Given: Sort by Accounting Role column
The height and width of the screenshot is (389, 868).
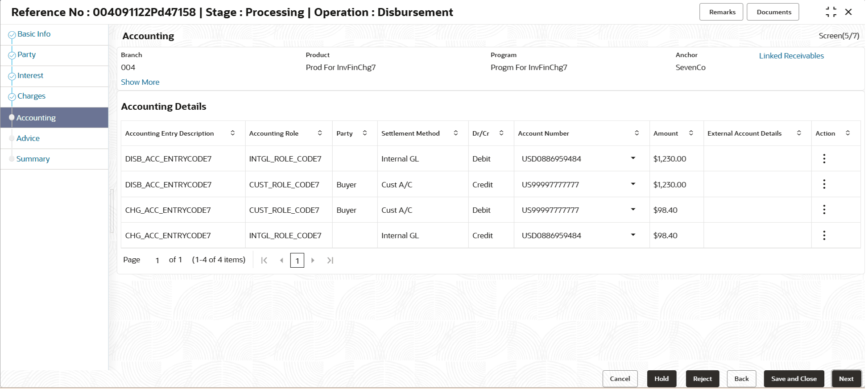Looking at the screenshot, I should 320,133.
